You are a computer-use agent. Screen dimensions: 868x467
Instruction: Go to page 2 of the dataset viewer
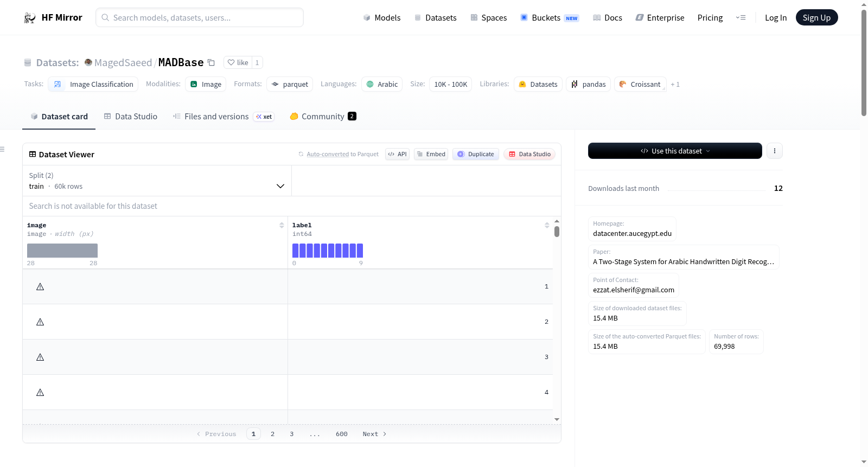pyautogui.click(x=272, y=434)
